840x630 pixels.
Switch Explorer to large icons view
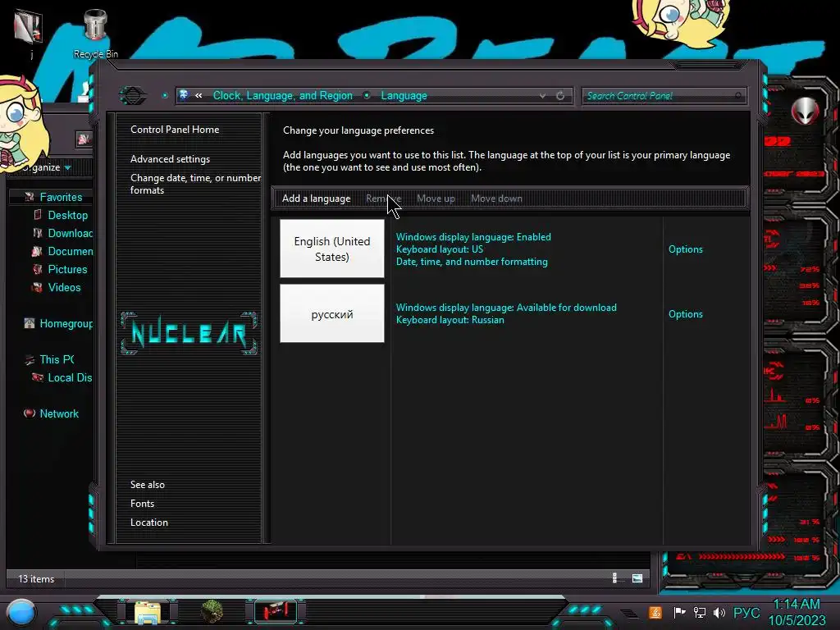[637, 578]
